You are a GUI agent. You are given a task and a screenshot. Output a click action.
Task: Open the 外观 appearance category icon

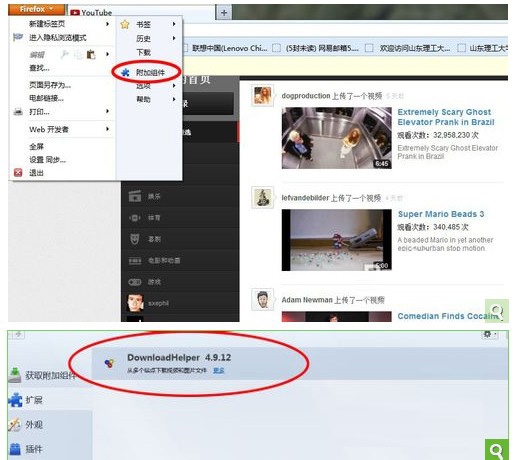[15, 424]
